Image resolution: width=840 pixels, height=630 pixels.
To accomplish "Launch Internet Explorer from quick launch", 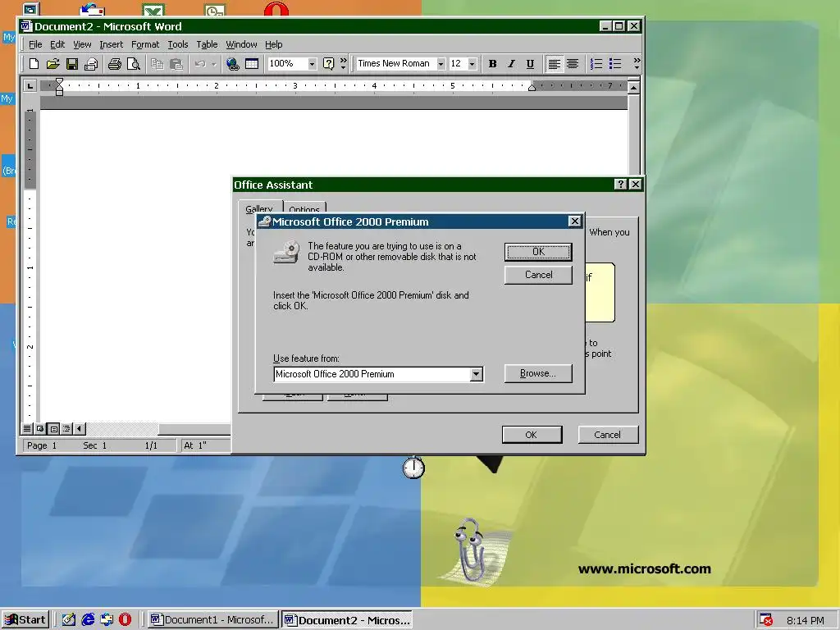I will (x=88, y=620).
